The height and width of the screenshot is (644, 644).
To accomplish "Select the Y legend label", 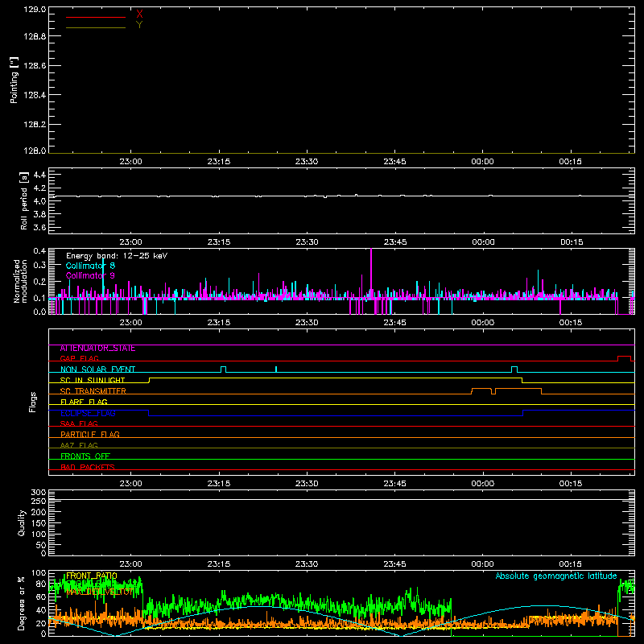I will click(139, 25).
